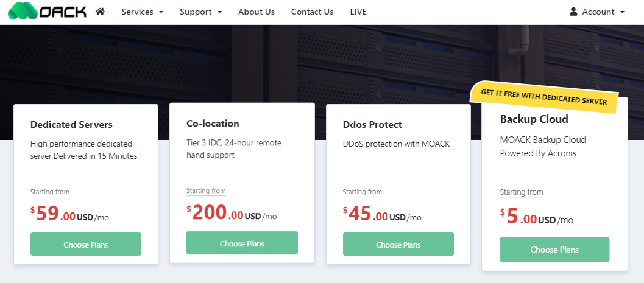Click the Co-location card title
Viewport: 644px width, 283px height.
pos(213,124)
